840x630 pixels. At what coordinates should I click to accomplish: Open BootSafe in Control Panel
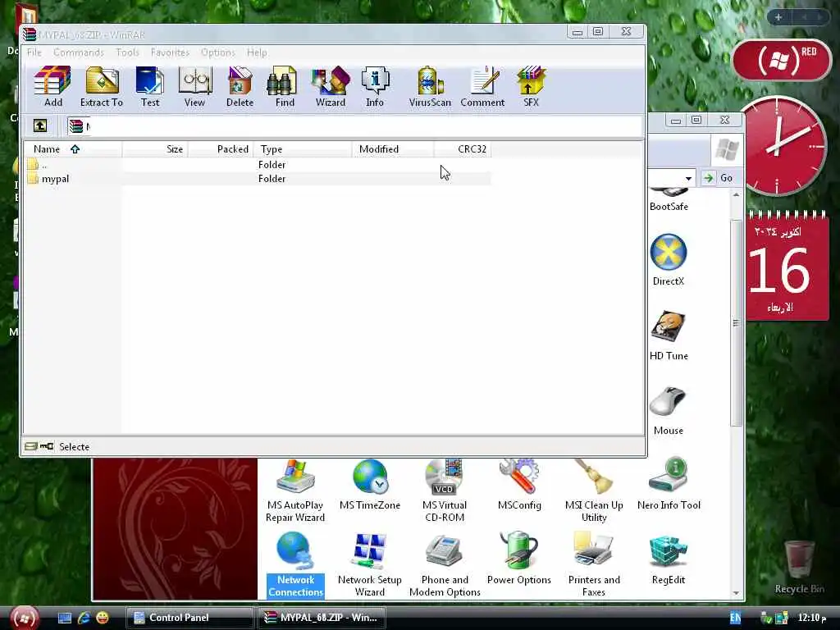[x=669, y=199]
